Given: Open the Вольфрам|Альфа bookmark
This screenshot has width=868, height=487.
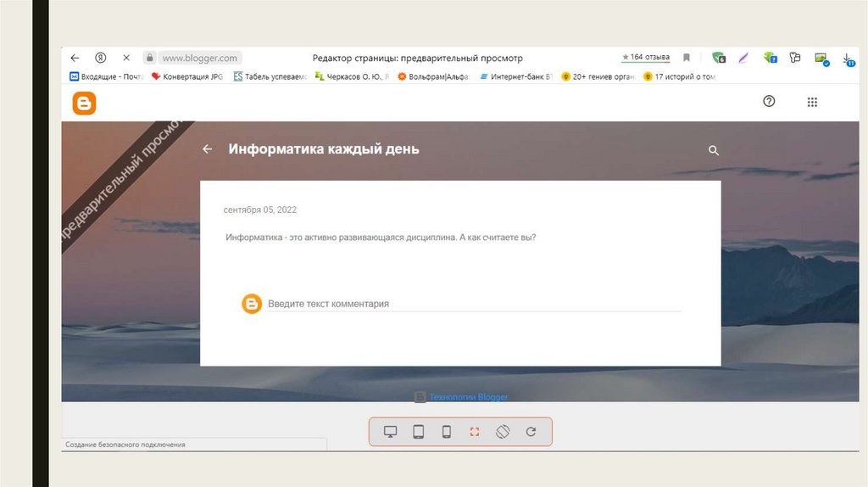Looking at the screenshot, I should tap(433, 76).
